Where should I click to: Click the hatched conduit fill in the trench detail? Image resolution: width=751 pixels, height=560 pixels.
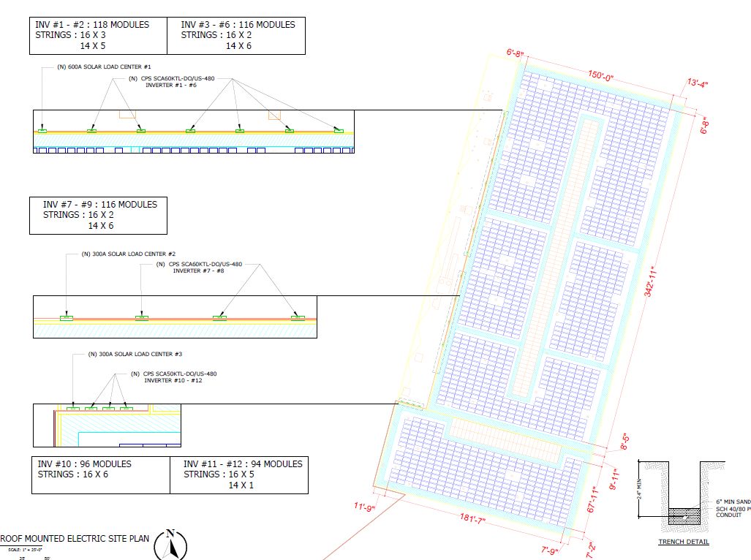tap(685, 515)
